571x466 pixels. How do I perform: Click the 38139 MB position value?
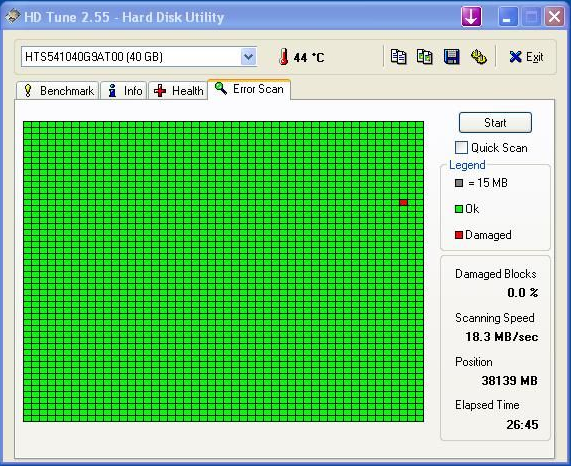(509, 380)
